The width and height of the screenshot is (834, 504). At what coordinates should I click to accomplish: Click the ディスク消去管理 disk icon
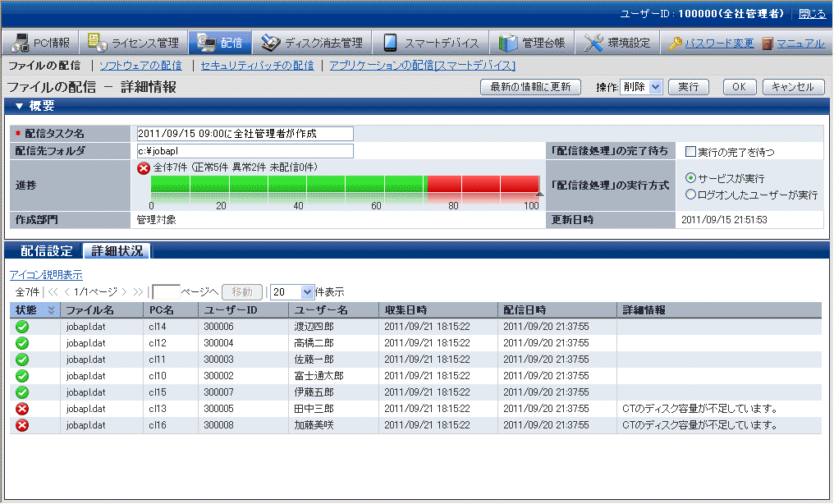pyautogui.click(x=270, y=43)
